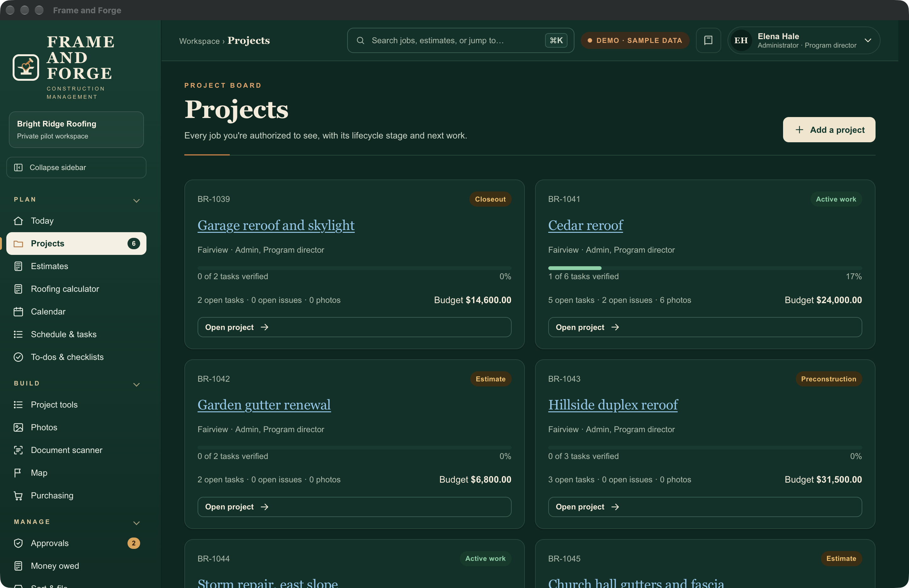909x588 pixels.
Task: Open the Cedar reroof project link
Action: 585,225
